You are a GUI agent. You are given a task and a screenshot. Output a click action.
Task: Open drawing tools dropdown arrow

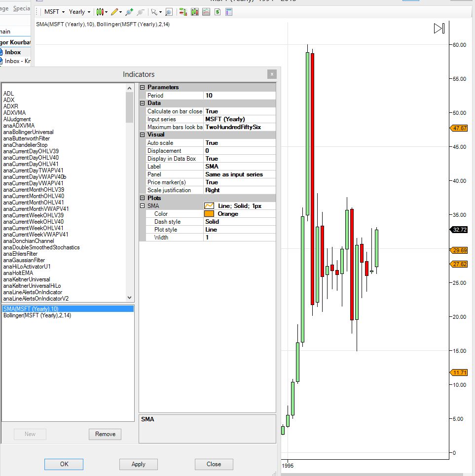coord(121,12)
